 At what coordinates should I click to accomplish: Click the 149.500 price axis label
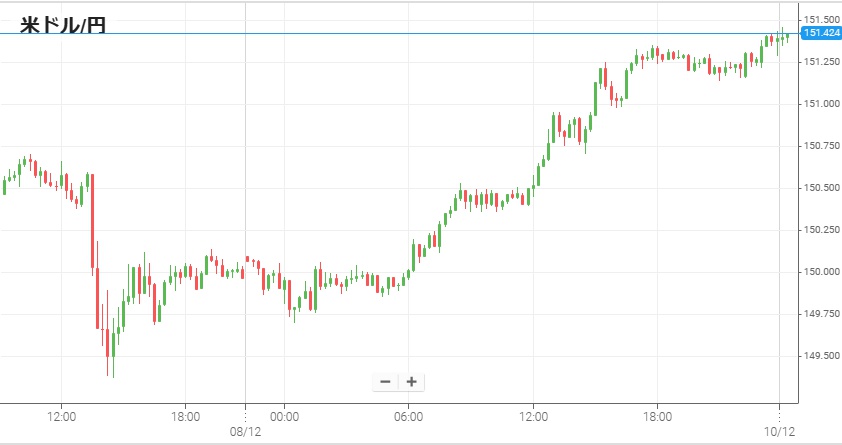coord(821,355)
